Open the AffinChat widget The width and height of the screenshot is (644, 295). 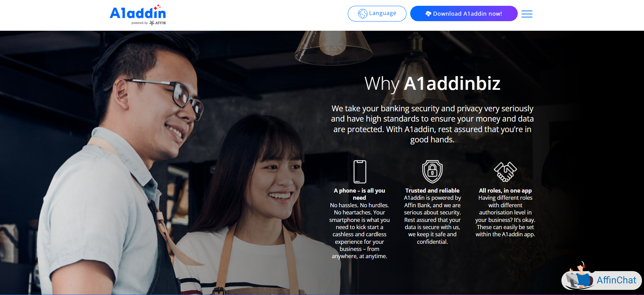coord(602,280)
